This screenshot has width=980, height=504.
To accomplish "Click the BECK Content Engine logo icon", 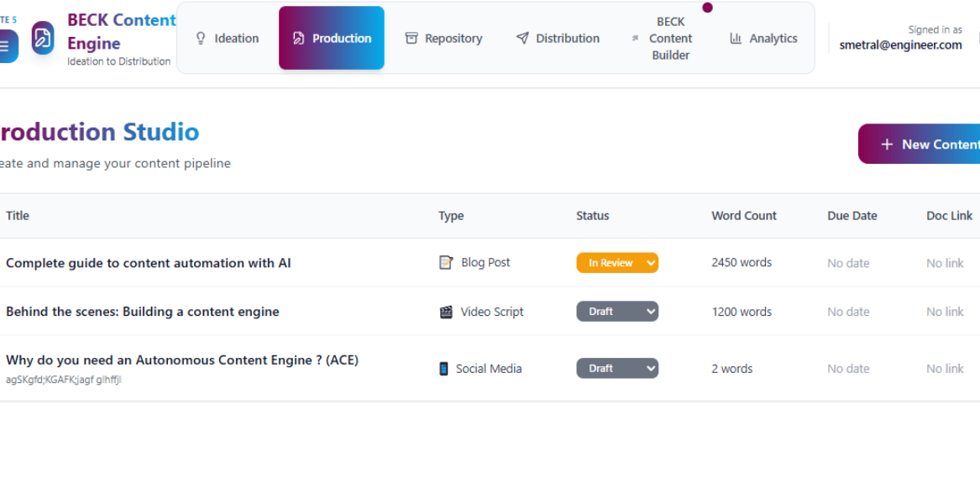I will pos(43,38).
